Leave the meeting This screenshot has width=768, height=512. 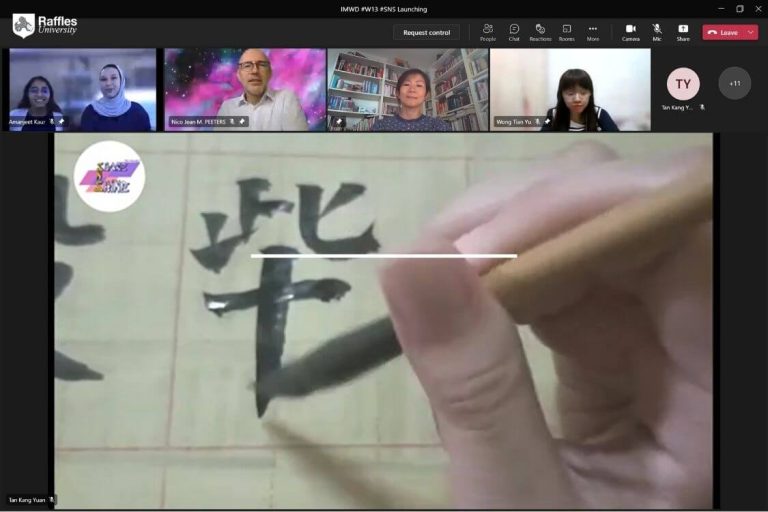pos(723,32)
